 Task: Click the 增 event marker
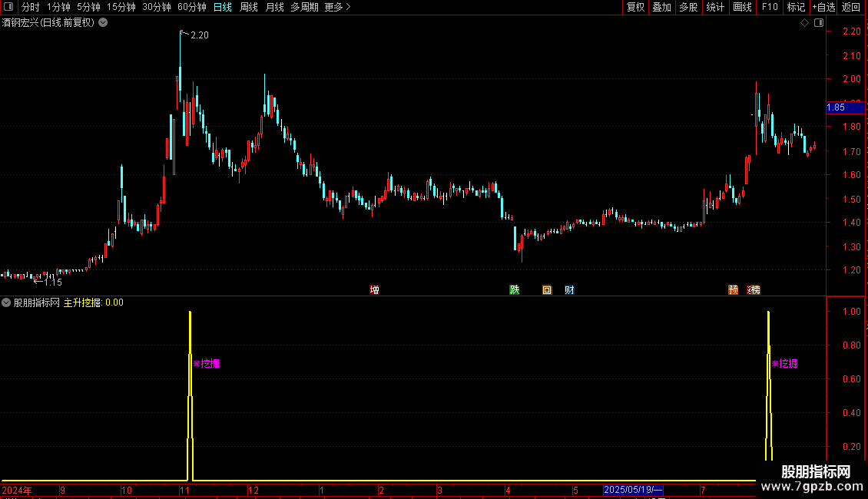tap(375, 290)
